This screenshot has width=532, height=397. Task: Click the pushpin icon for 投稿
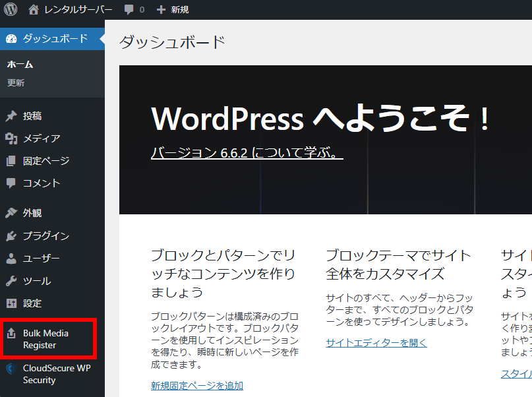(11, 117)
